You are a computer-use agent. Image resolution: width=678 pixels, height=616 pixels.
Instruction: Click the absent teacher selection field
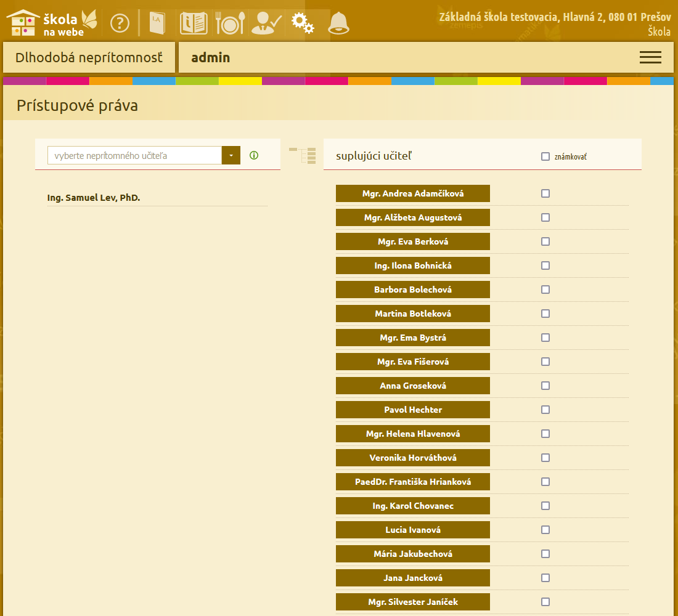134,156
